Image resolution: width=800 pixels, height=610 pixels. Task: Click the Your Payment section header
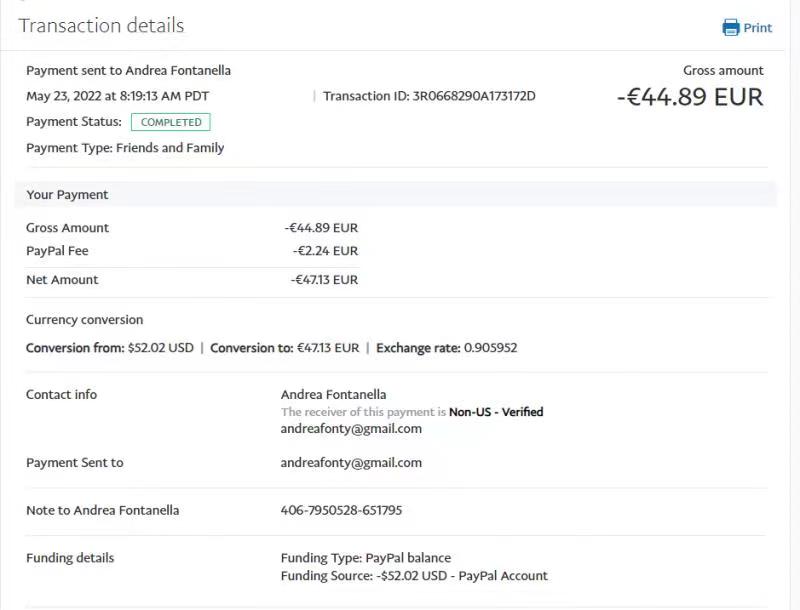(67, 194)
